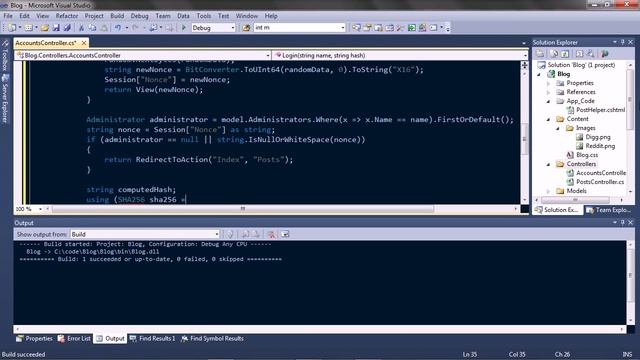Expand the Models folder node
The height and width of the screenshot is (360, 640).
pos(549,191)
